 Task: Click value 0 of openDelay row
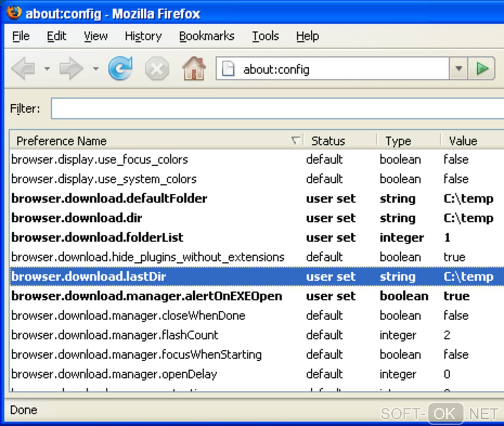(x=447, y=374)
